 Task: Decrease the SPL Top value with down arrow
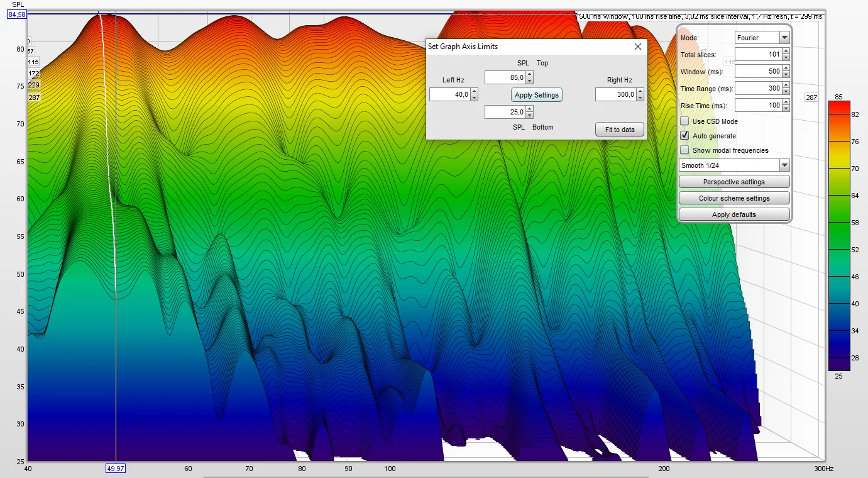point(529,81)
